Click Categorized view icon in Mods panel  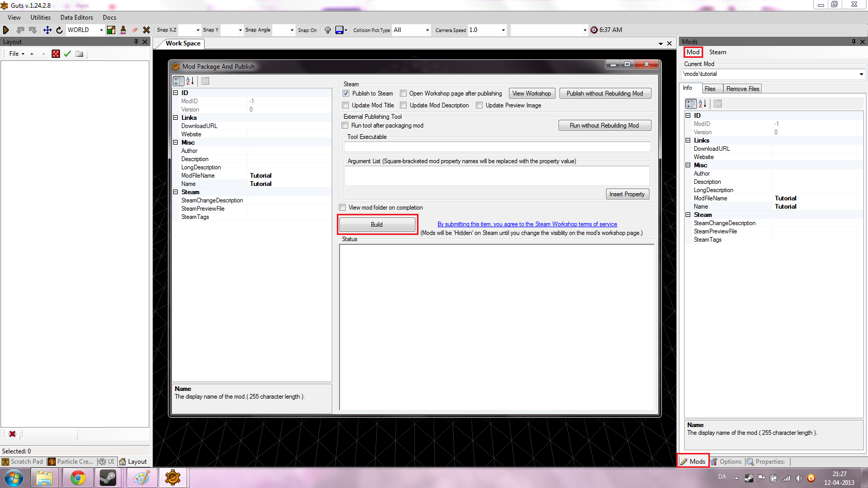pyautogui.click(x=691, y=104)
